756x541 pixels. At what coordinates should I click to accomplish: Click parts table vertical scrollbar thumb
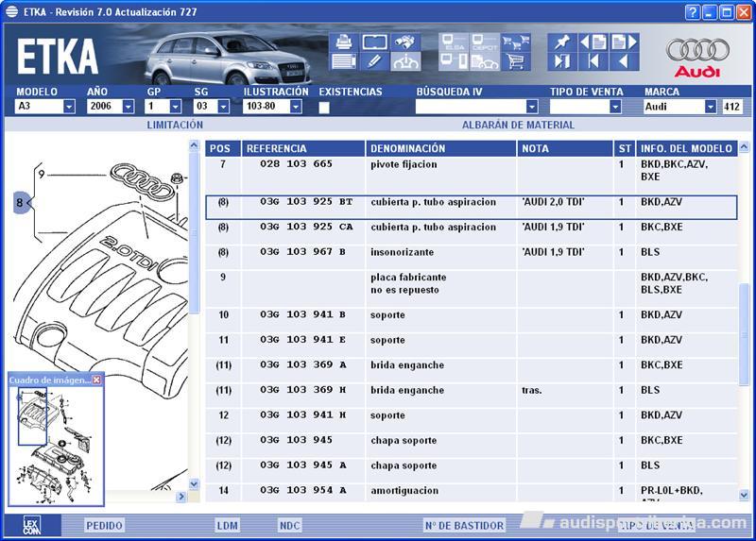744,334
